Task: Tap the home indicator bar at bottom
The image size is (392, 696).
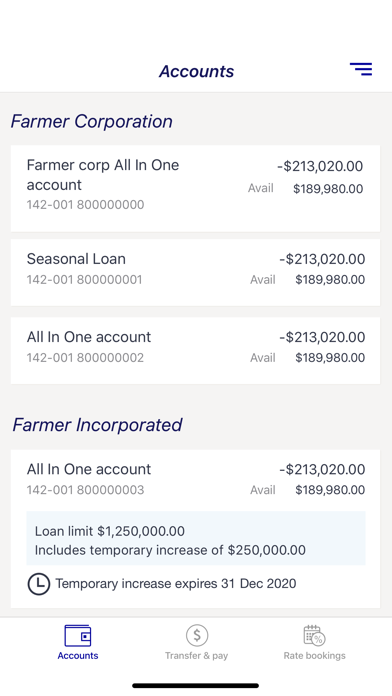Action: pyautogui.click(x=196, y=685)
